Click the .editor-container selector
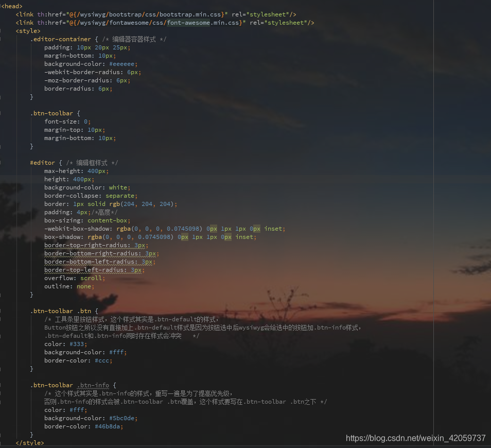The width and height of the screenshot is (491, 448). 60,39
